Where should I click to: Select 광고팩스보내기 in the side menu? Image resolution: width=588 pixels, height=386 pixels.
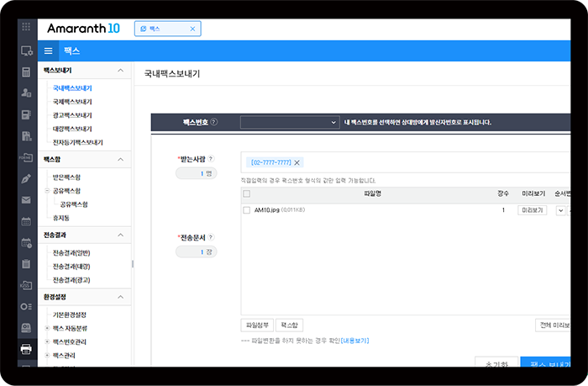pos(72,115)
